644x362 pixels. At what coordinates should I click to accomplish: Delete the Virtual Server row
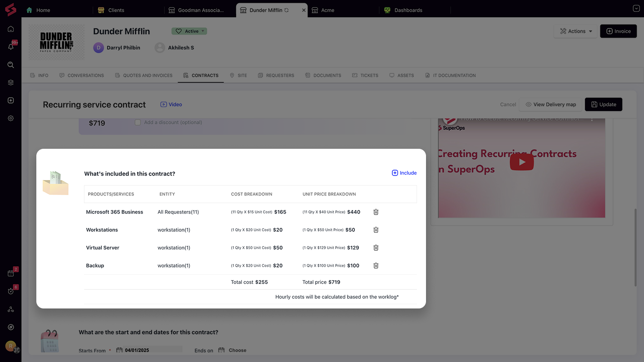[376, 248]
